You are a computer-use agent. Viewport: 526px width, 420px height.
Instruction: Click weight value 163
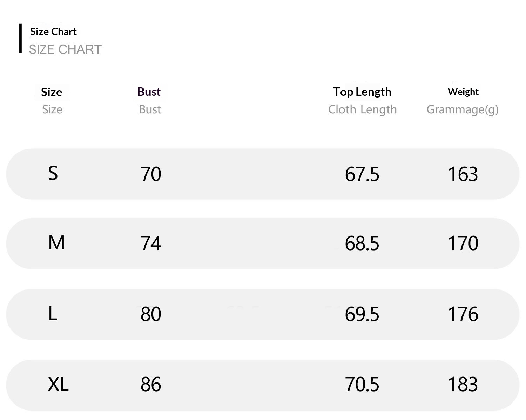pos(463,174)
